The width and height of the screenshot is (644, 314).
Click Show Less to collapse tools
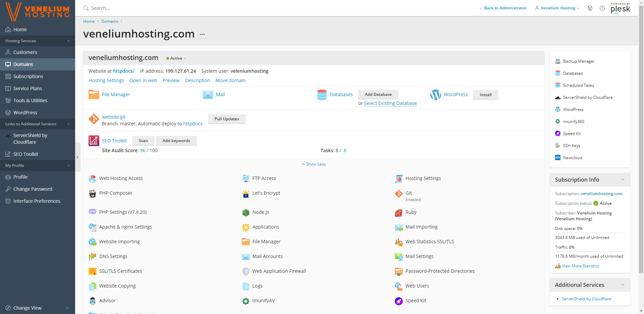(x=314, y=164)
